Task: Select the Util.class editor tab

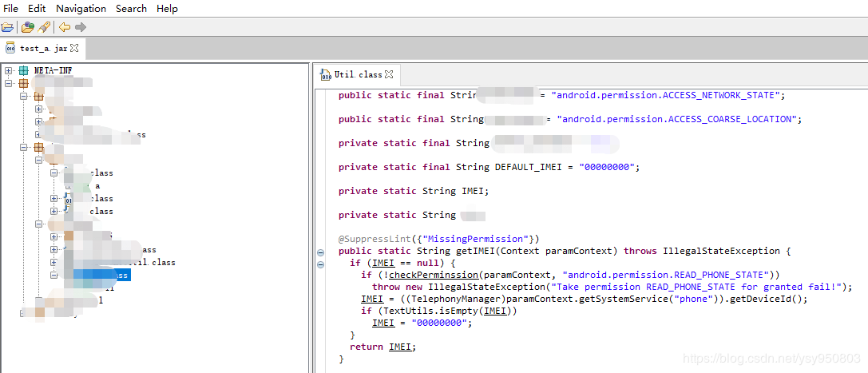Action: coord(357,74)
